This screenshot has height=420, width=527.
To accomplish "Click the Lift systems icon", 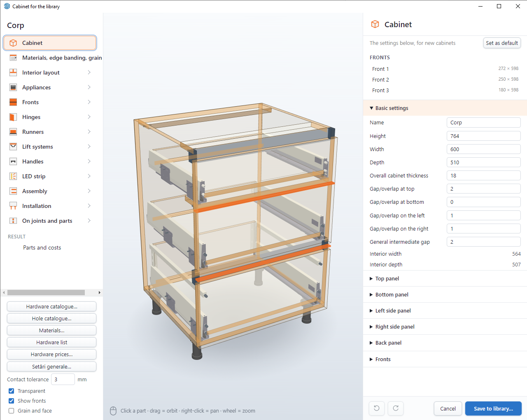I will click(x=13, y=147).
